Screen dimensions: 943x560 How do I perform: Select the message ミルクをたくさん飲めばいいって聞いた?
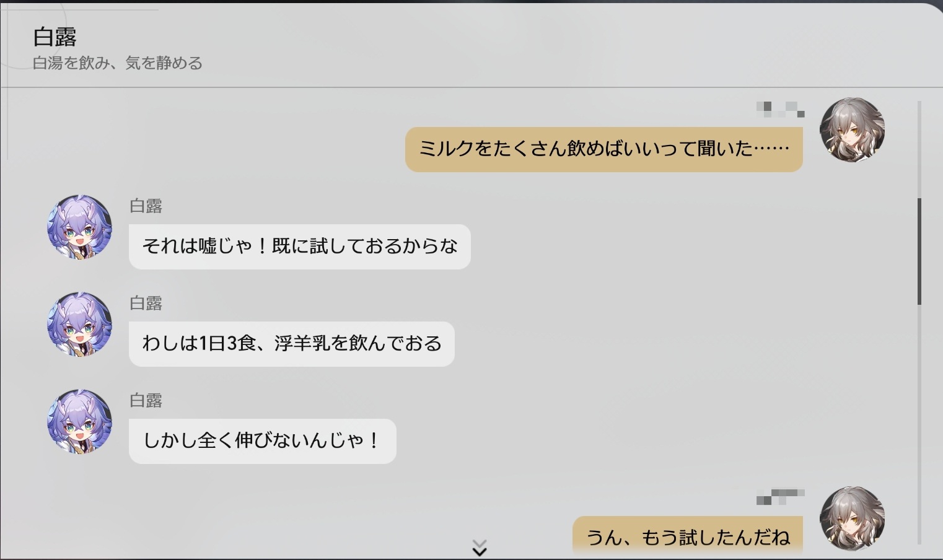coord(604,149)
